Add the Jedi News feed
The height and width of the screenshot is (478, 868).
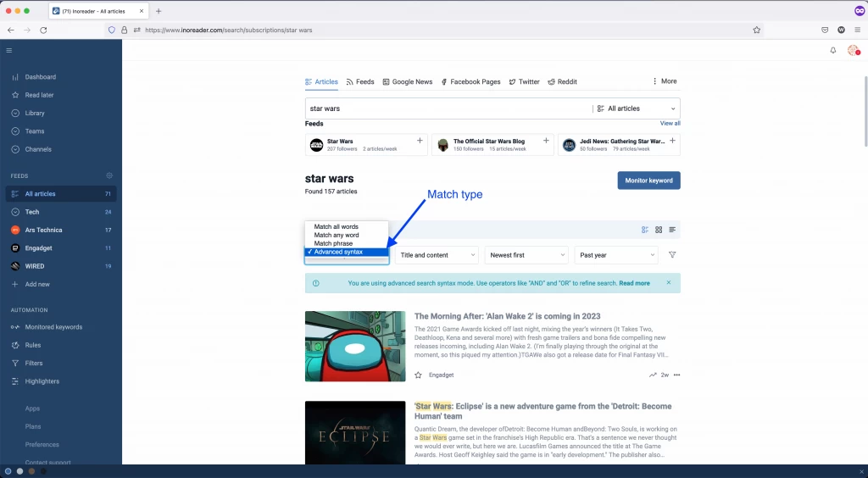coord(672,141)
